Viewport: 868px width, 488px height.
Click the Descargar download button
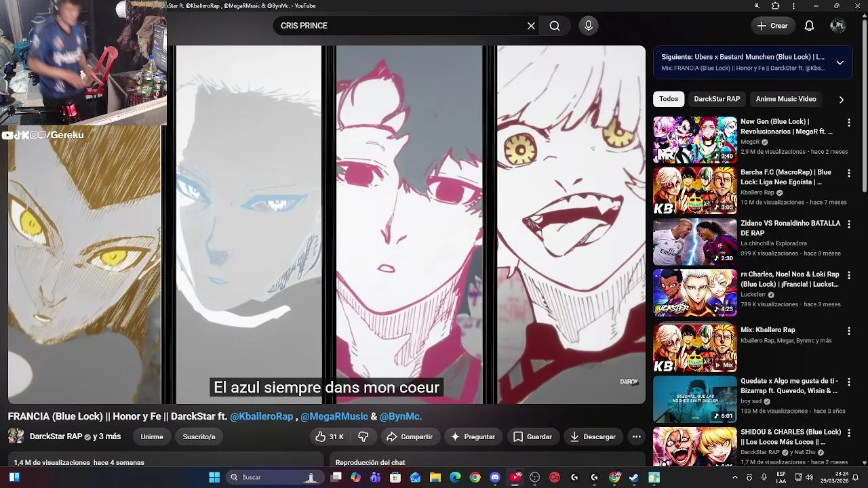coord(593,436)
